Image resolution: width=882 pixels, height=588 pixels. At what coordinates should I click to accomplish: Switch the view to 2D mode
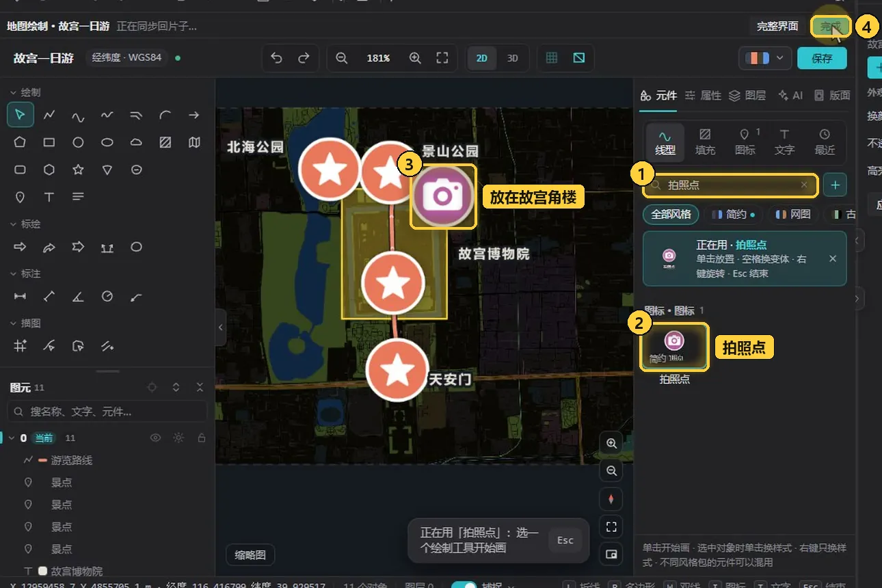point(482,58)
